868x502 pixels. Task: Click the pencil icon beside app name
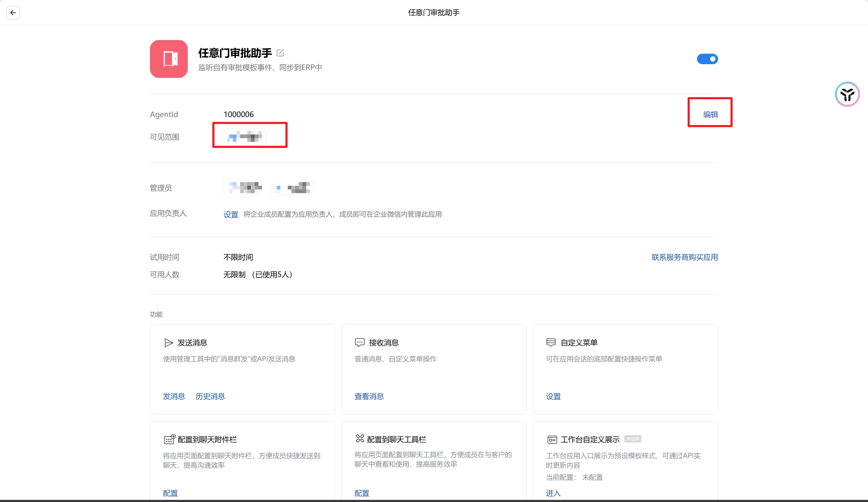click(x=280, y=53)
